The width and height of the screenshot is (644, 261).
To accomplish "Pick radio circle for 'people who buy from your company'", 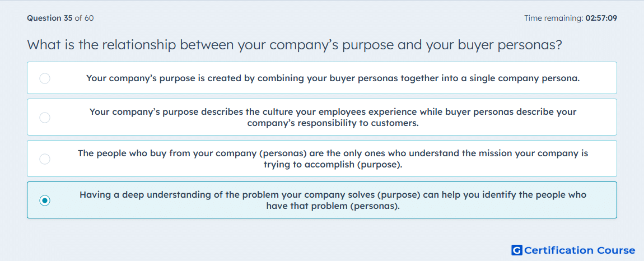I will click(x=45, y=159).
